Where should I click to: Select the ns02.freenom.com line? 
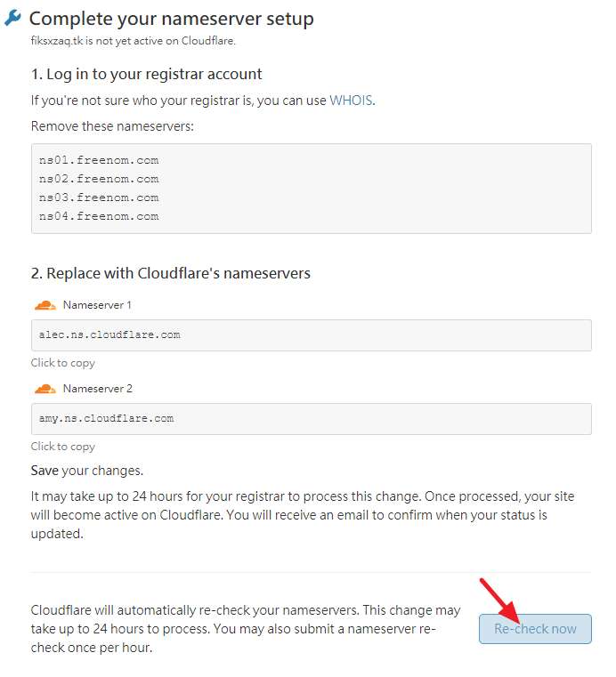[x=99, y=179]
